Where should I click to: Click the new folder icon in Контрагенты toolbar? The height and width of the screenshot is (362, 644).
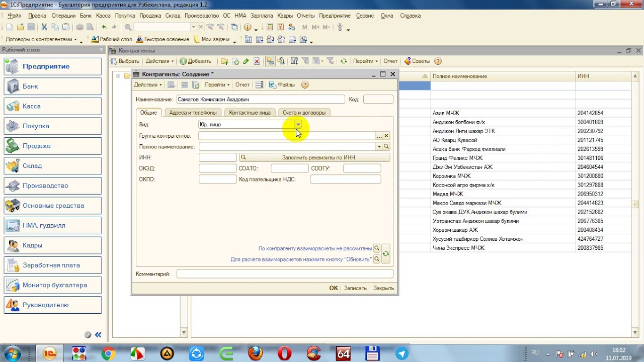[224, 61]
